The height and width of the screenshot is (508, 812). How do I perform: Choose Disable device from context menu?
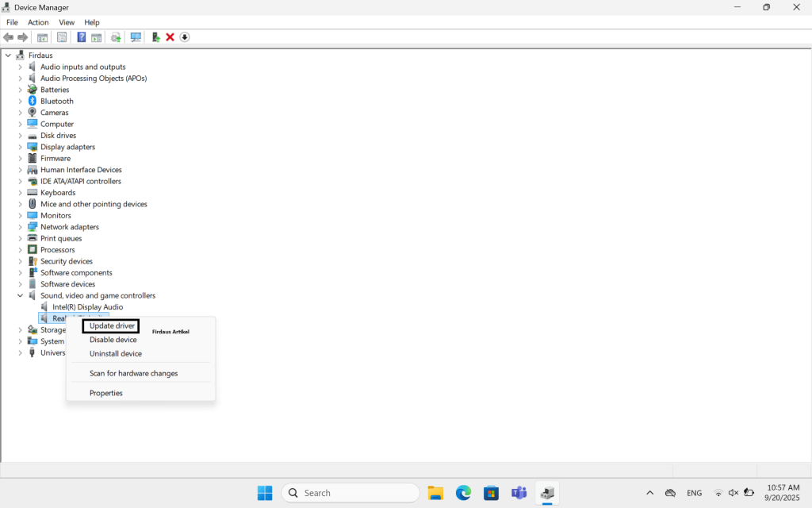coord(113,340)
